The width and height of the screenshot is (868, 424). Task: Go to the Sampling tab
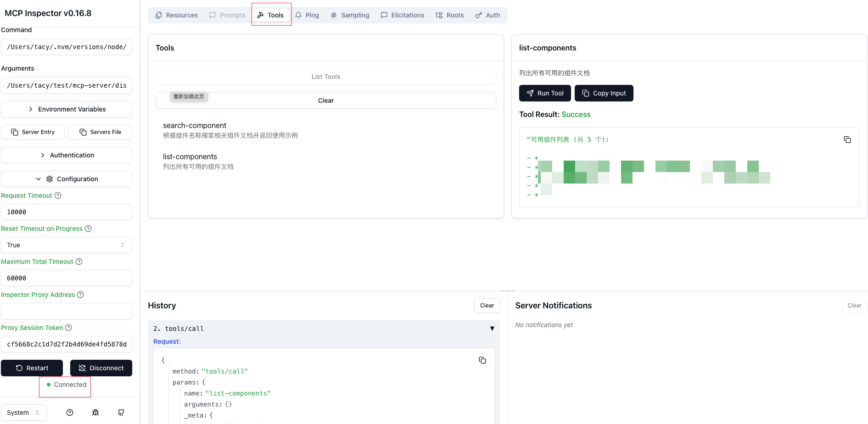(x=350, y=15)
